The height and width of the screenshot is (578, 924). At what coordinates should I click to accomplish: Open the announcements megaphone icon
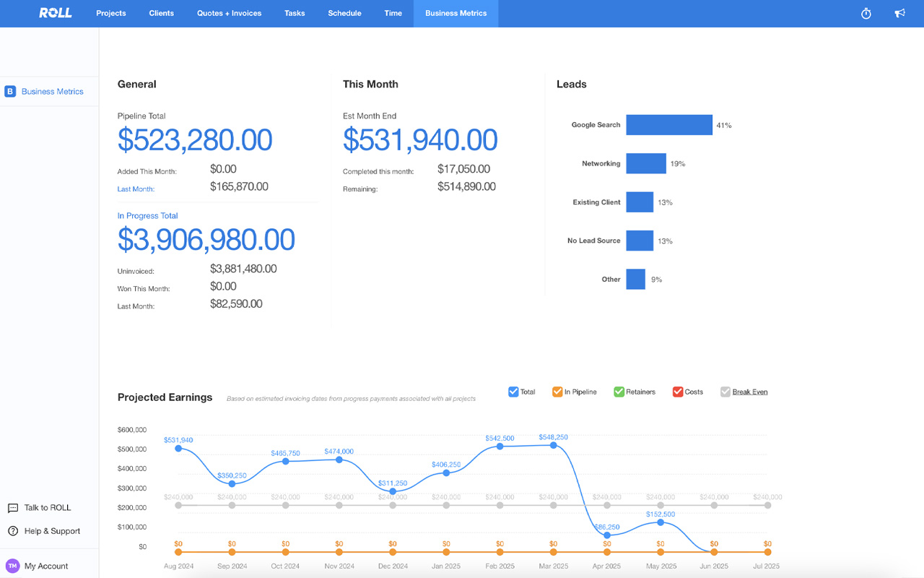[899, 13]
